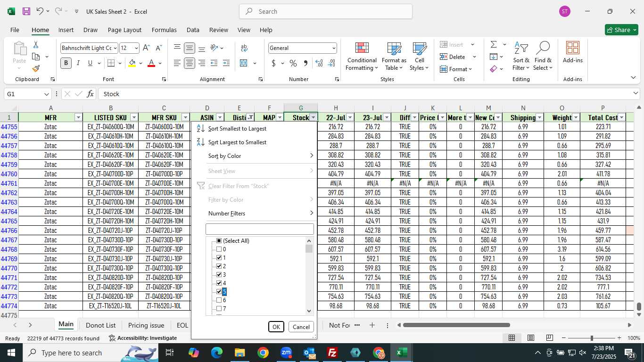644x362 pixels.
Task: Click the Share button
Action: pyautogui.click(x=621, y=30)
